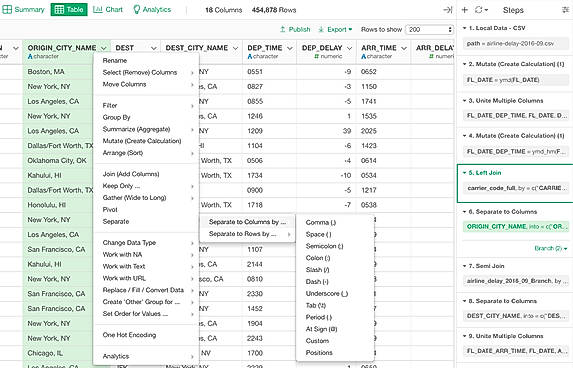Open the refresh icon dropdown
The height and width of the screenshot is (368, 573).
(481, 10)
